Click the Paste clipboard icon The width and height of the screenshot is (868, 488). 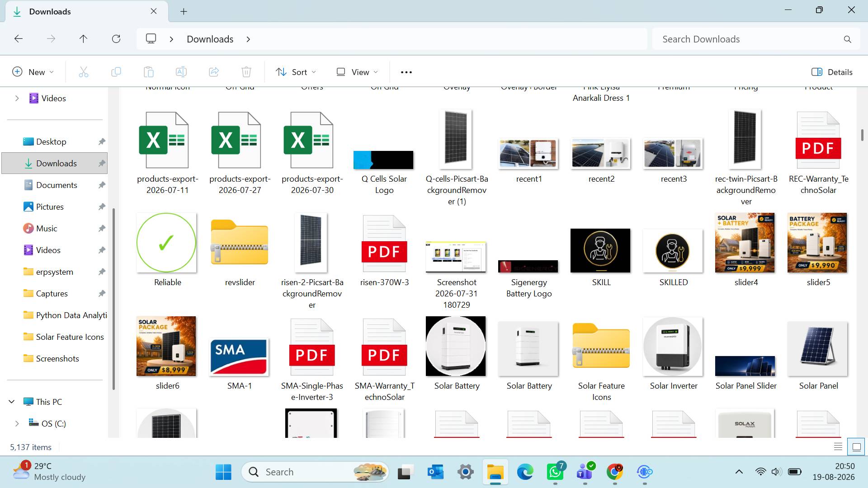pyautogui.click(x=149, y=72)
